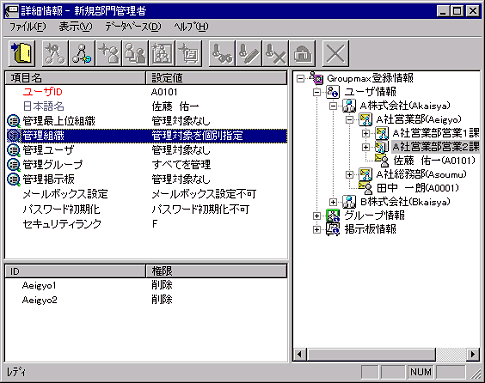Select A社営業部営業2課 label in tree
This screenshot has height=383, width=485.
pyautogui.click(x=436, y=147)
